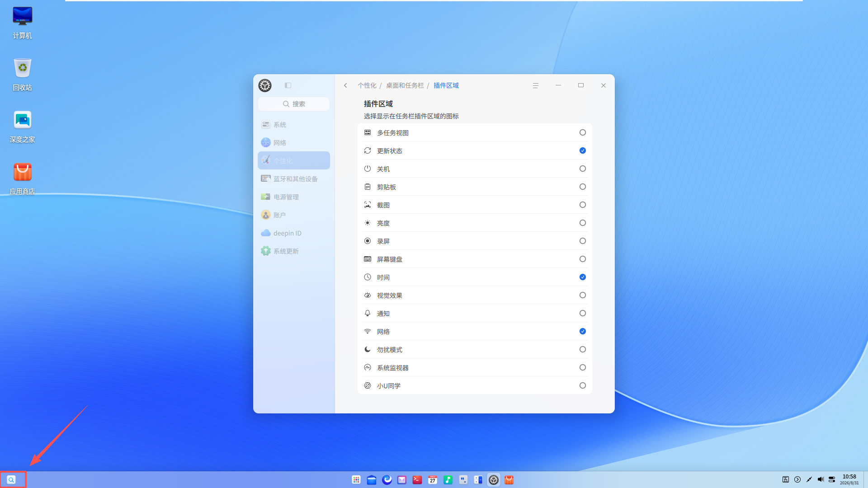Click the volume icon in system tray

[x=821, y=479]
